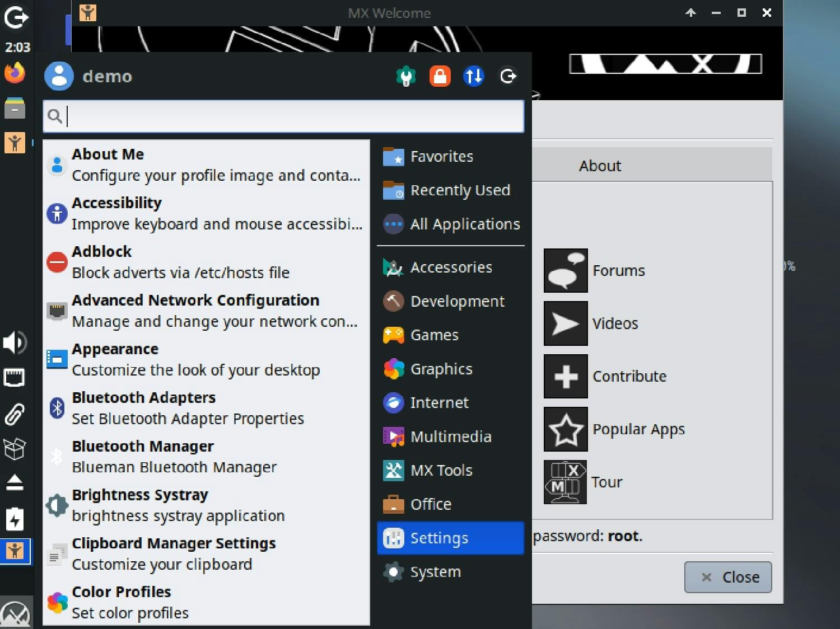The image size is (840, 629).
Task: Click the file manager icon in the panel
Action: coord(15,108)
